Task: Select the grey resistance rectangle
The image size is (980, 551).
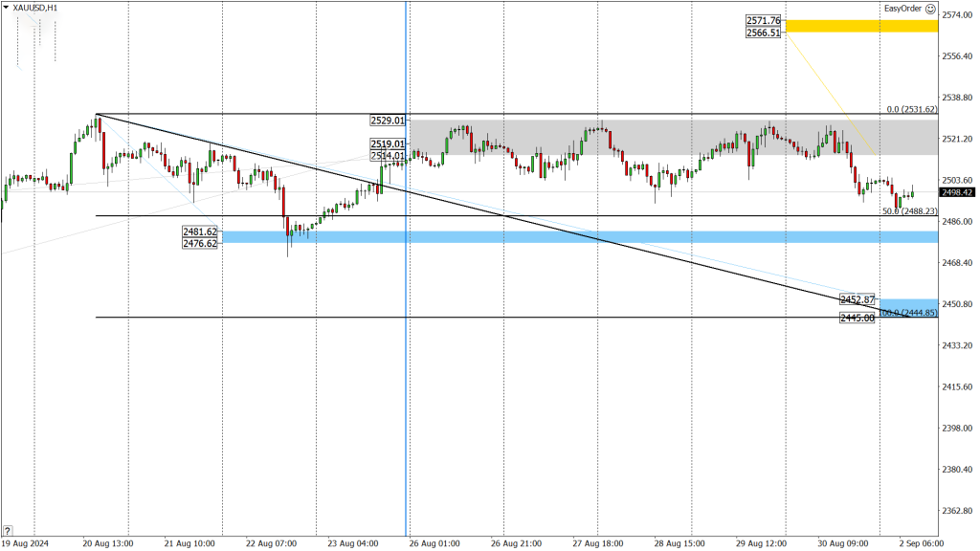Action: pos(674,138)
